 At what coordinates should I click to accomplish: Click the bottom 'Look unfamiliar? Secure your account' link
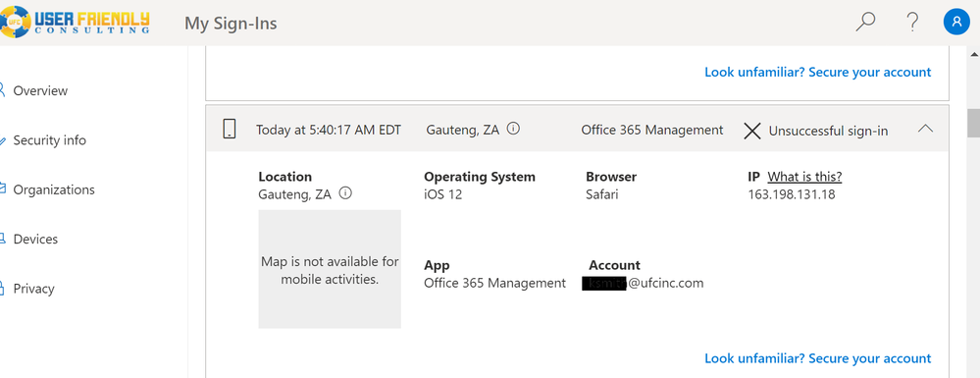pyautogui.click(x=817, y=358)
